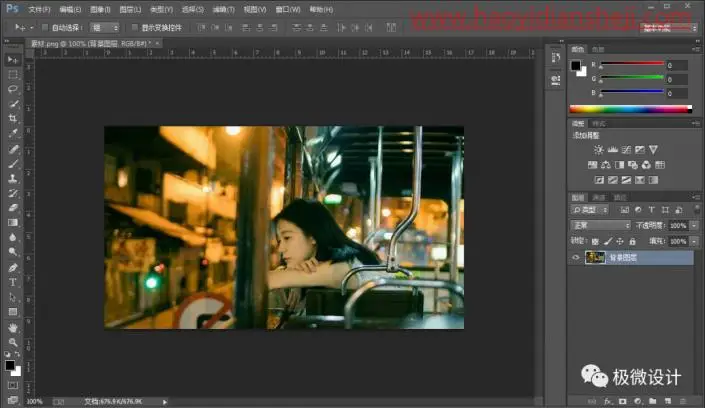Screen dimensions: 705x408
Task: Open the 编辑(E) menu
Action: [x=70, y=9]
